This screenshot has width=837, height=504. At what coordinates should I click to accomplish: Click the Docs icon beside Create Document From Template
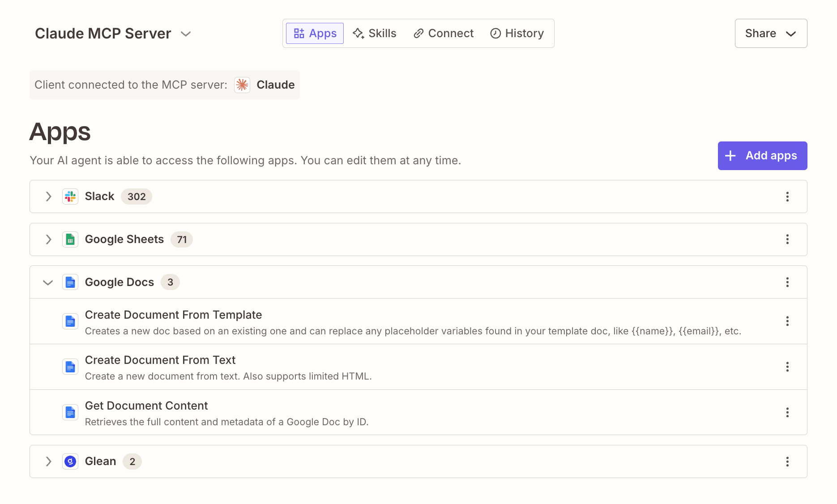tap(70, 321)
